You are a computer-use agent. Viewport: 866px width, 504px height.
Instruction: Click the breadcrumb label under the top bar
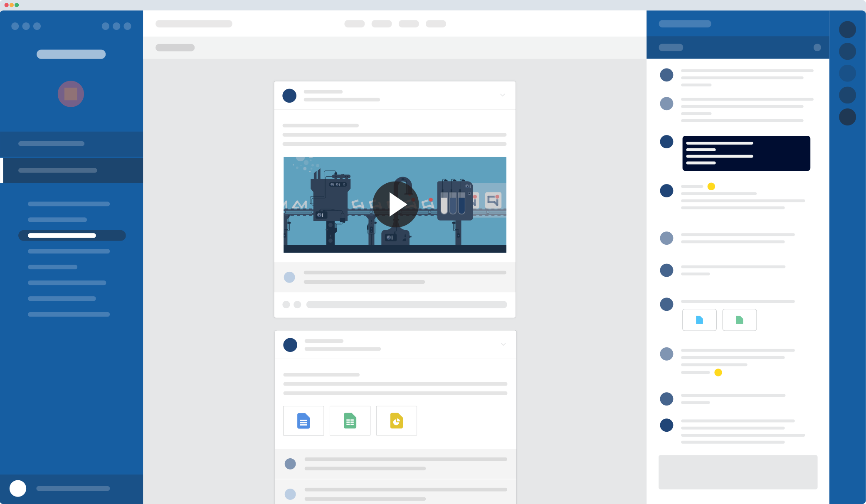click(175, 47)
